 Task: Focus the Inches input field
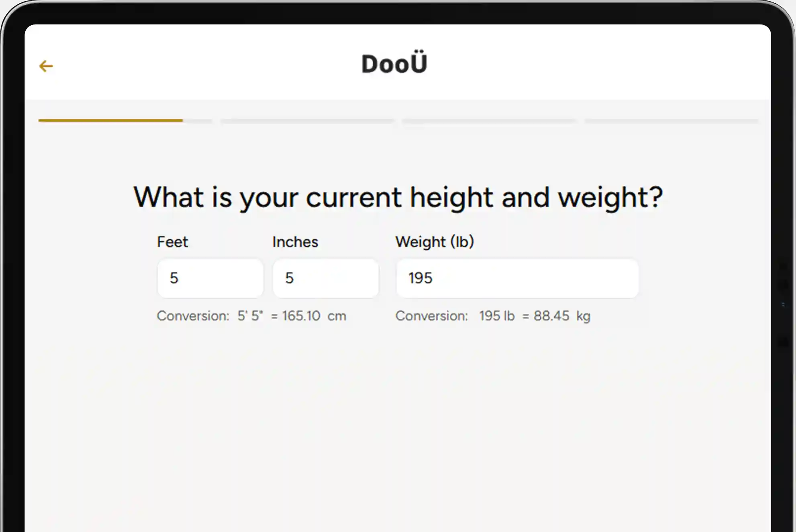[326, 278]
